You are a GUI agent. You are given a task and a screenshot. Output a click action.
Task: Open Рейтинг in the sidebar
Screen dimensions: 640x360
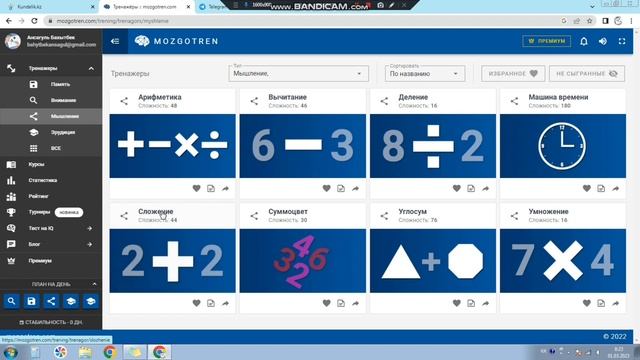pyautogui.click(x=51, y=196)
